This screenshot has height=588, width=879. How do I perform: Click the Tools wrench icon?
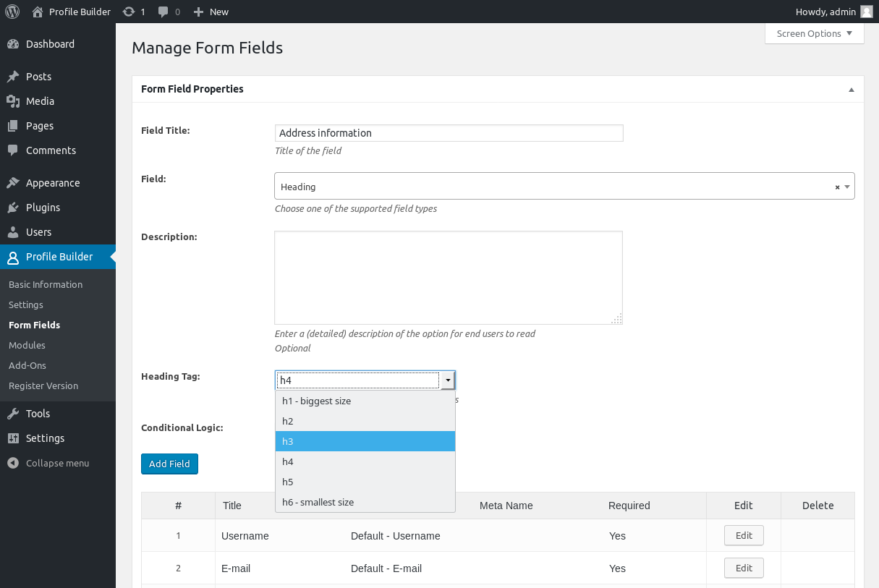pyautogui.click(x=13, y=414)
